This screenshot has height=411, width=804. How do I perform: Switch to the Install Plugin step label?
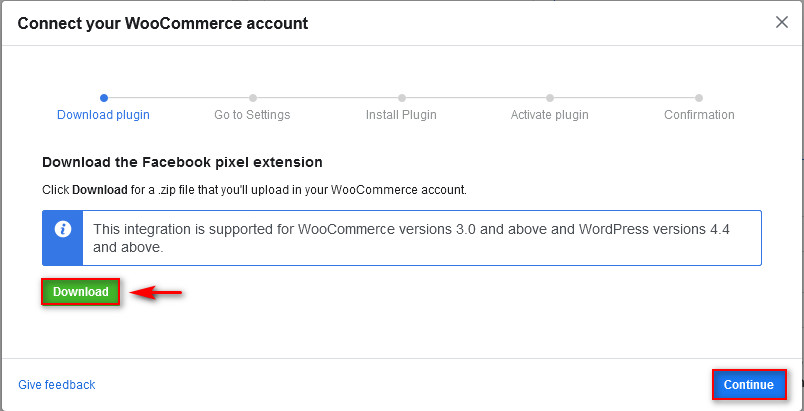pyautogui.click(x=401, y=115)
